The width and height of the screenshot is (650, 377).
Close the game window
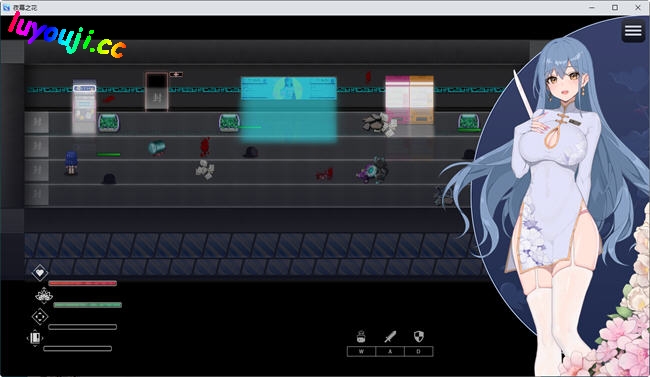click(638, 7)
